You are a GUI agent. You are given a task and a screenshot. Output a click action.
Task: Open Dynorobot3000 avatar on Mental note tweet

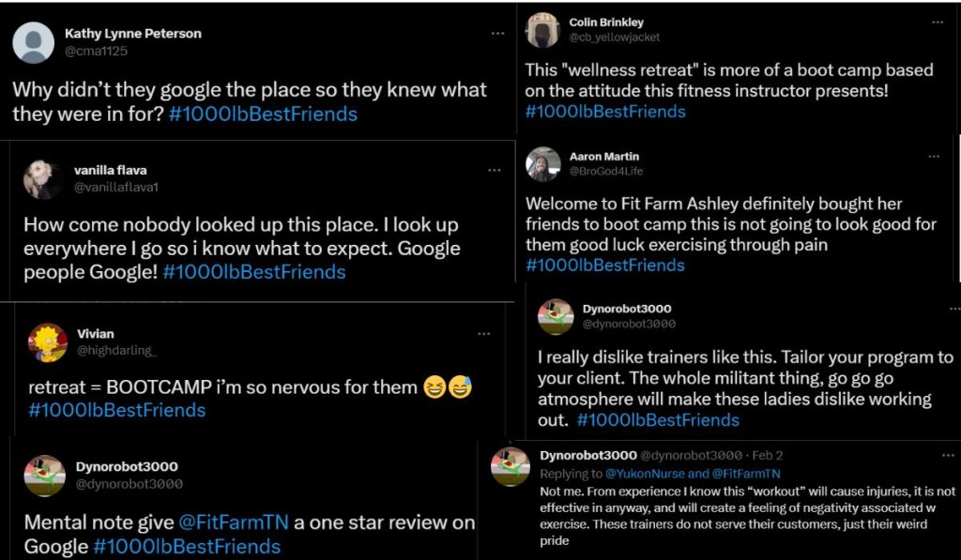[43, 475]
